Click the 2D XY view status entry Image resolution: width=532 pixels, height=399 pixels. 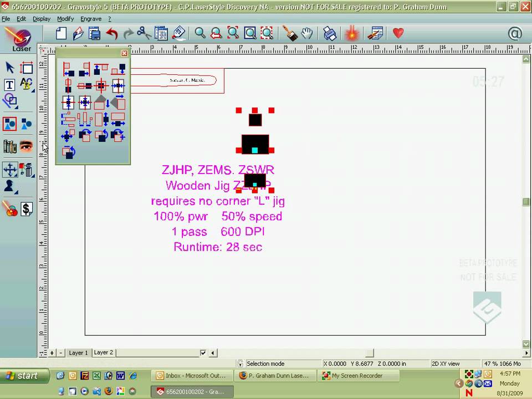click(x=446, y=364)
